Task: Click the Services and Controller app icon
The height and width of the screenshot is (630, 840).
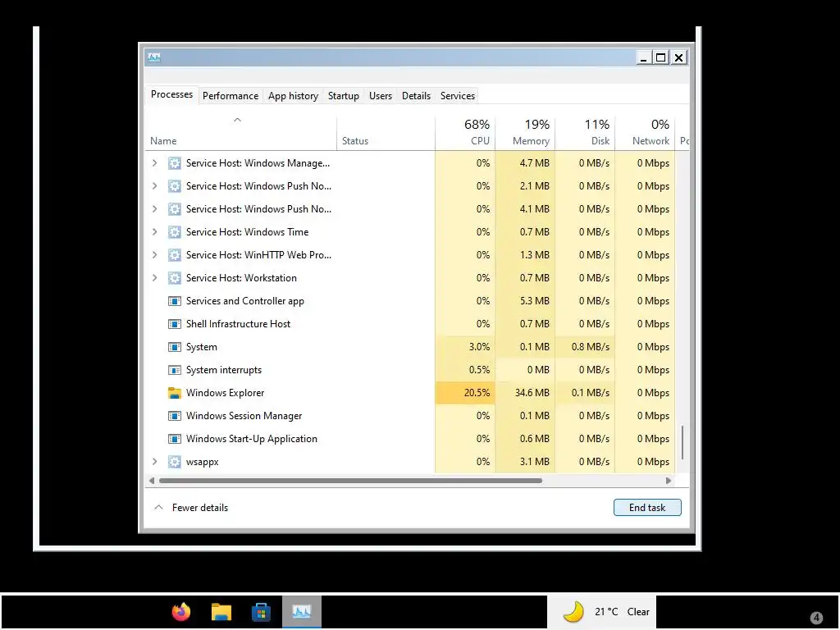Action: 174,301
